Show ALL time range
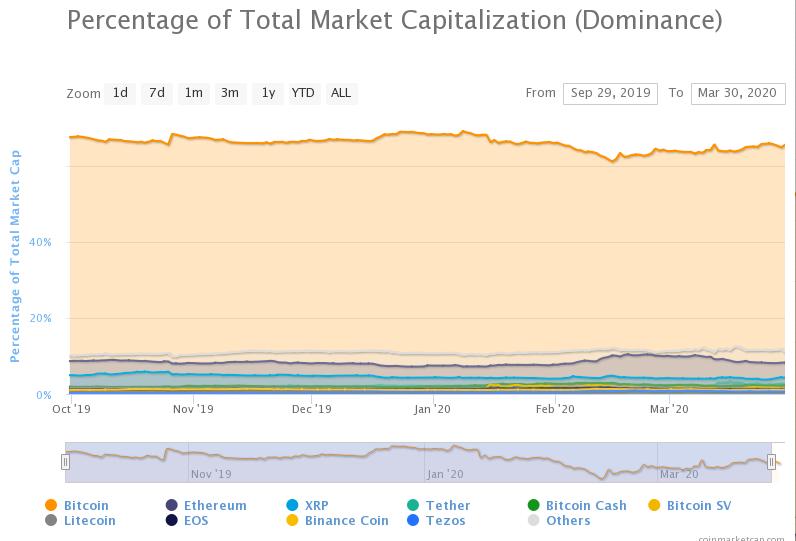This screenshot has width=796, height=541. [x=341, y=93]
